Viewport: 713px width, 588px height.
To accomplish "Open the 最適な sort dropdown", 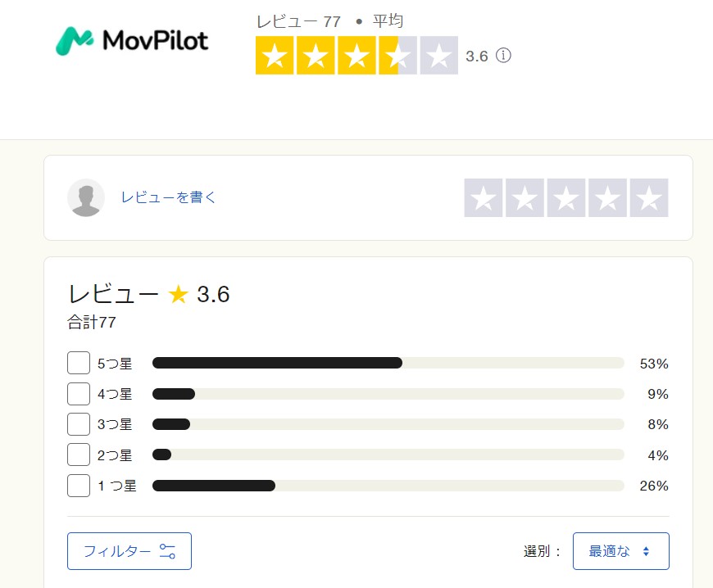I will 620,551.
